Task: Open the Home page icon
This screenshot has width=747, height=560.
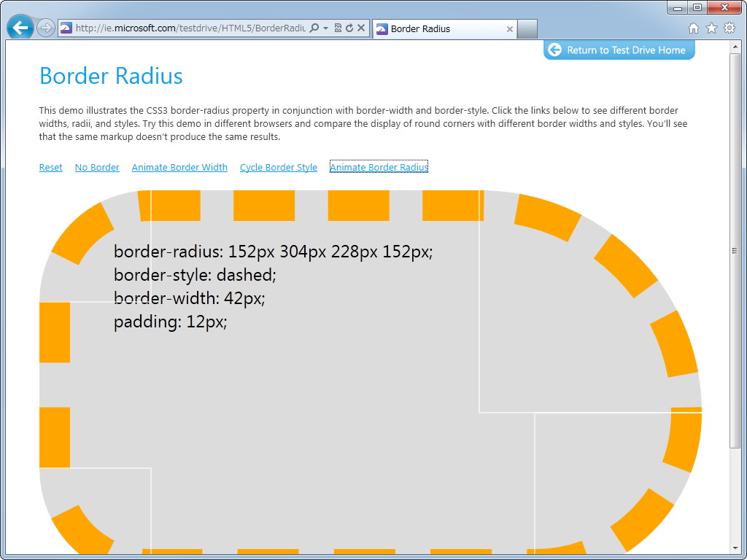Action: point(694,28)
